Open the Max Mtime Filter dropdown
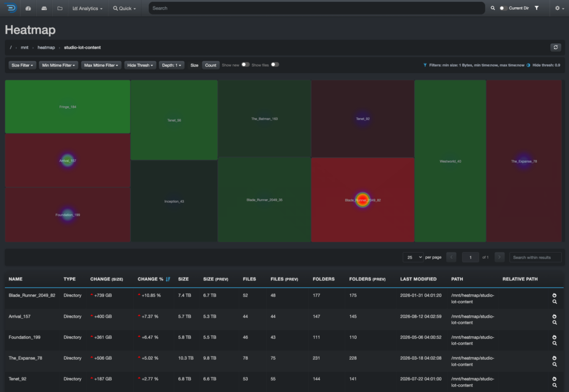 click(101, 66)
